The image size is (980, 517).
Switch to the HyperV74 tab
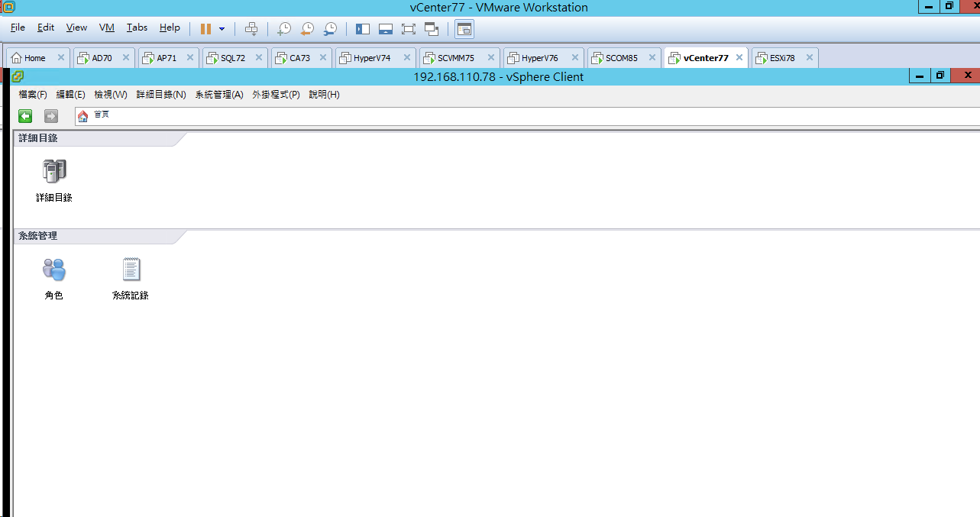(x=372, y=58)
